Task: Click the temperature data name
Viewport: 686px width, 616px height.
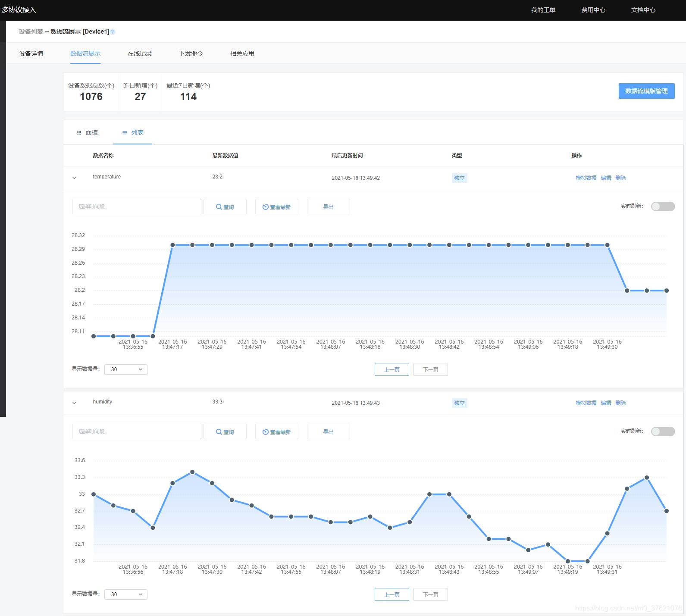Action: (107, 177)
